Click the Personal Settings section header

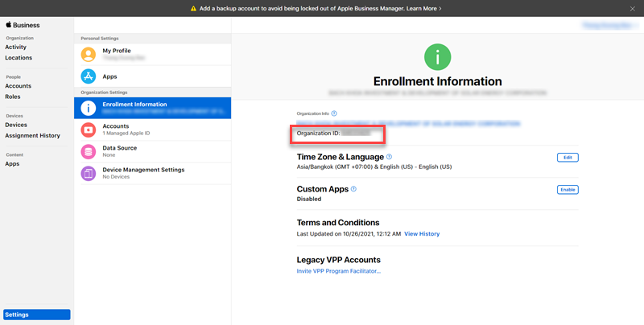pyautogui.click(x=100, y=39)
